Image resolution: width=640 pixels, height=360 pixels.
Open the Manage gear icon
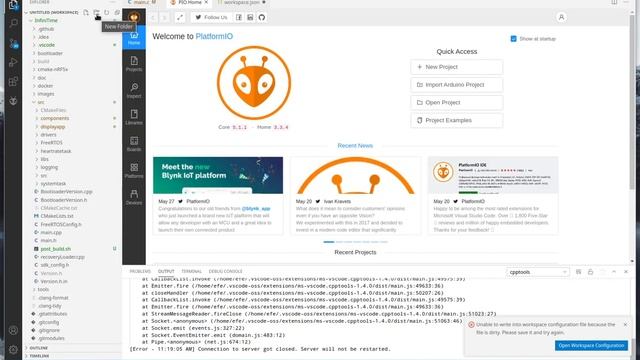click(13, 349)
